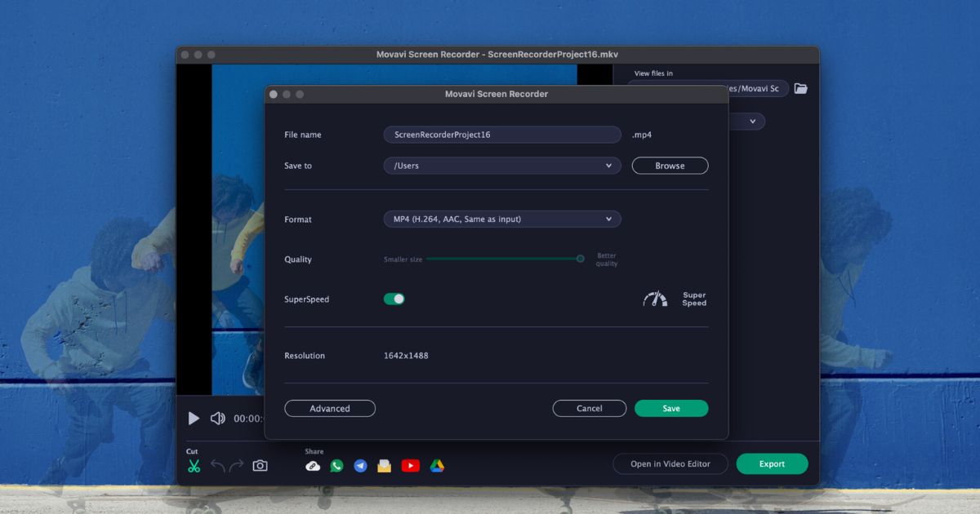
Task: Upload the recording to YouTube
Action: click(412, 465)
